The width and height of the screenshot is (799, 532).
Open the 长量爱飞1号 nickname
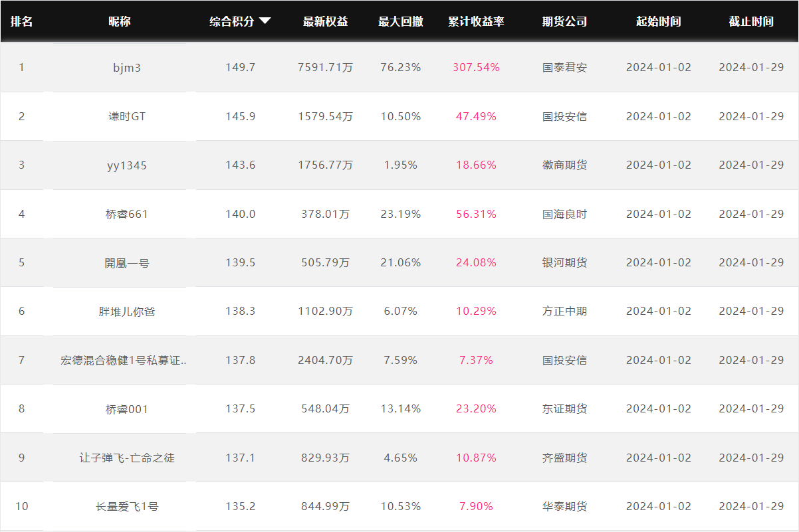(x=127, y=507)
